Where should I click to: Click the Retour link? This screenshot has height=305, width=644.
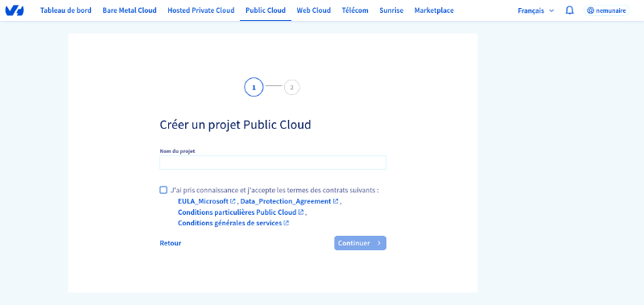171,243
